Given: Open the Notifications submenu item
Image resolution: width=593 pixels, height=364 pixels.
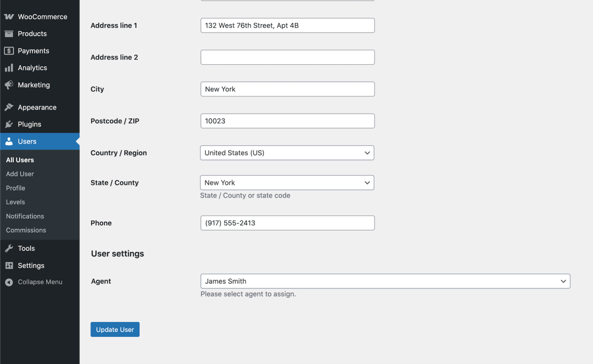Looking at the screenshot, I should point(25,216).
